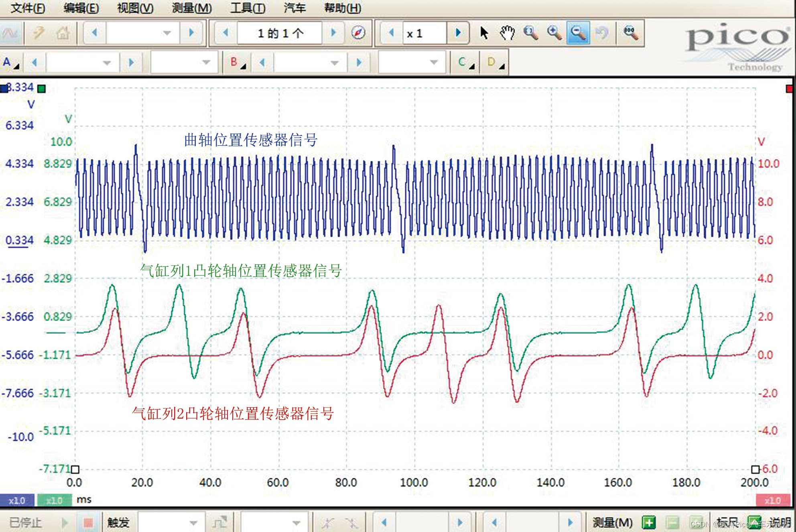
Task: Toggle channel C options button
Action: coord(465,62)
